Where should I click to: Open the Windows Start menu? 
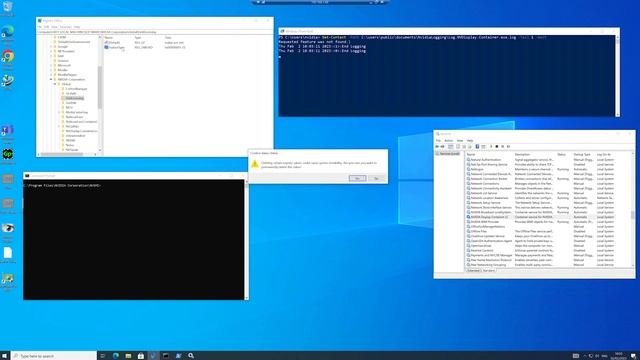click(5, 356)
